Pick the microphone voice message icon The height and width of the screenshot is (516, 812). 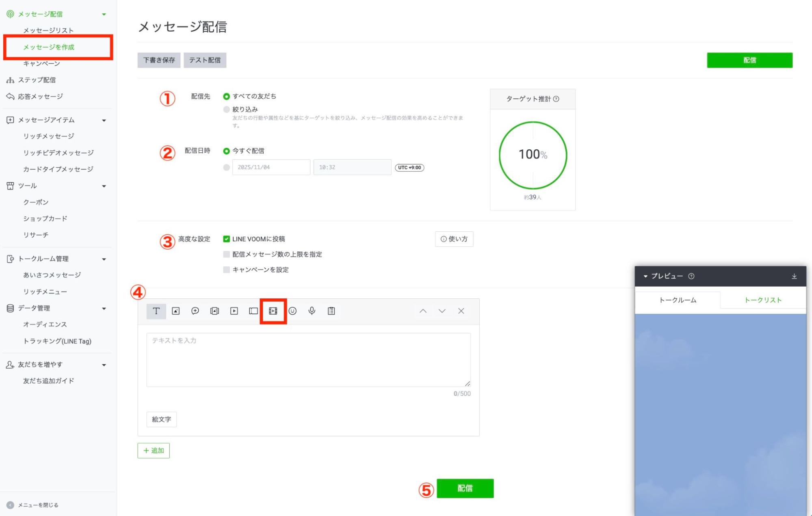(x=312, y=311)
